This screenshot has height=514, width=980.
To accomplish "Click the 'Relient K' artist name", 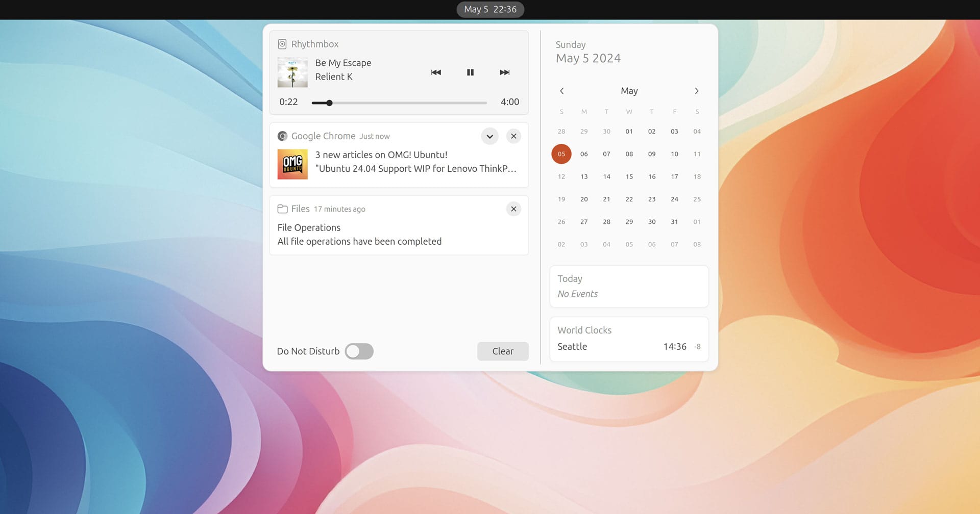I will click(x=334, y=77).
